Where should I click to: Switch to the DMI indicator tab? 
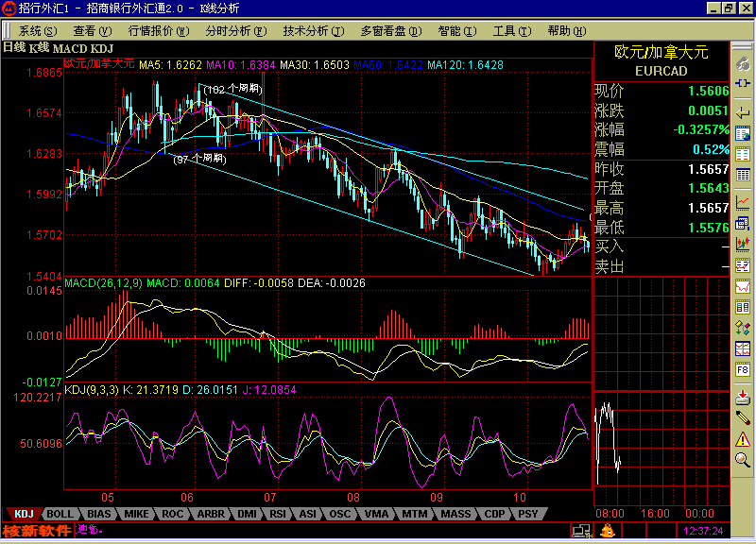pos(247,514)
